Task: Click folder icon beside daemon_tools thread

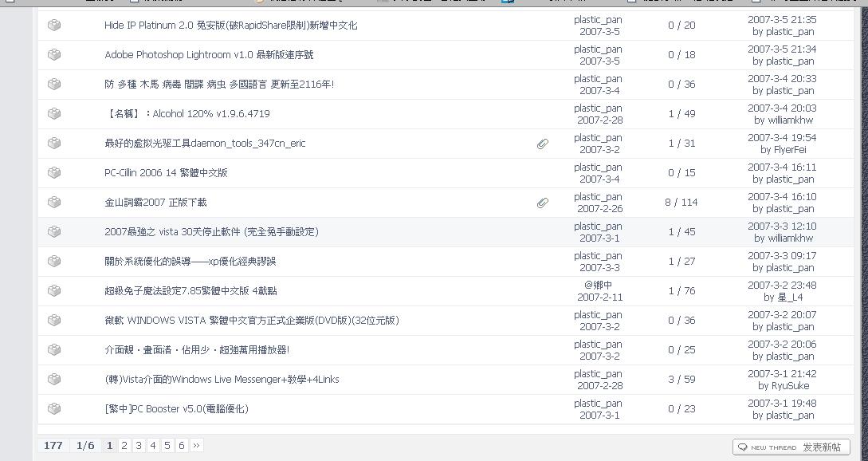Action: pos(53,143)
